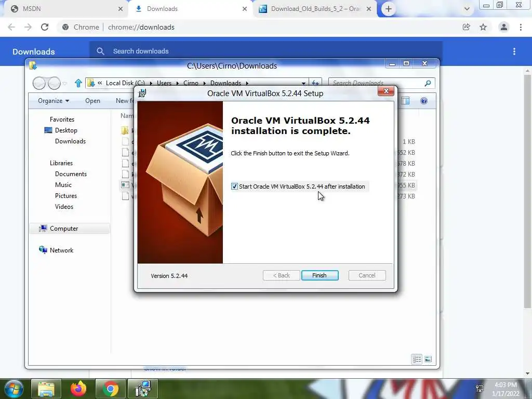Open Pictures library in Explorer sidebar
This screenshot has width=532, height=399.
pos(66,195)
